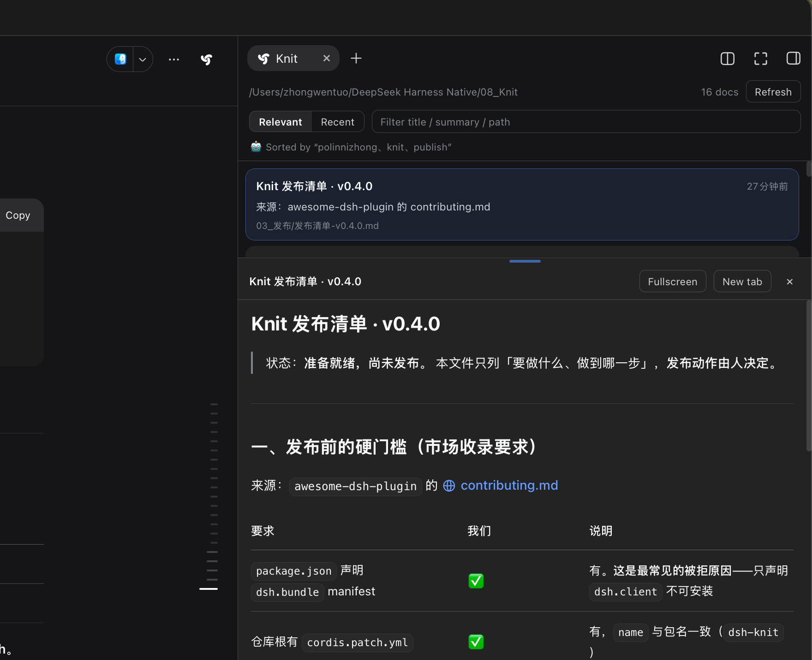Click the dsh.bundle code tag
Image resolution: width=812 pixels, height=660 pixels.
point(287,592)
